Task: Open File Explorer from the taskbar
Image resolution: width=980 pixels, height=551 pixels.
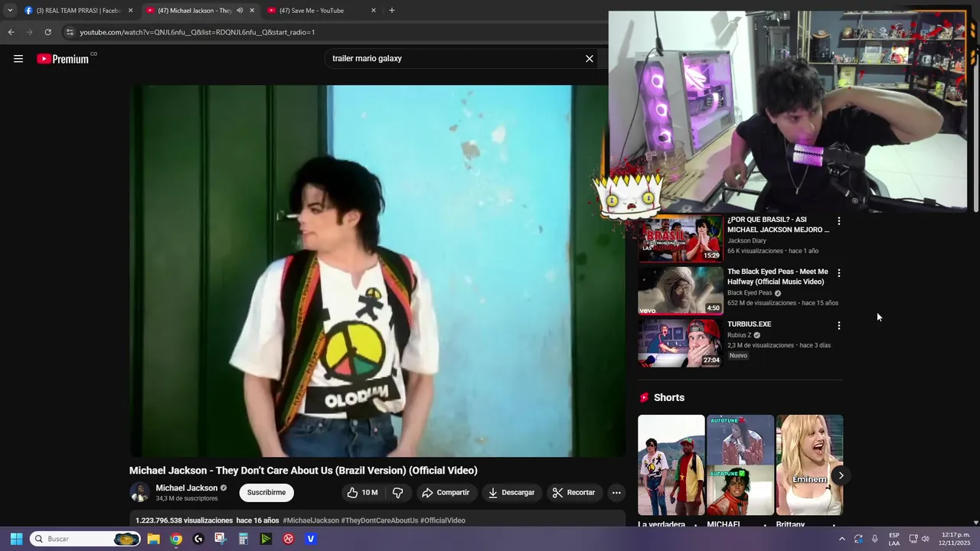Action: (153, 539)
